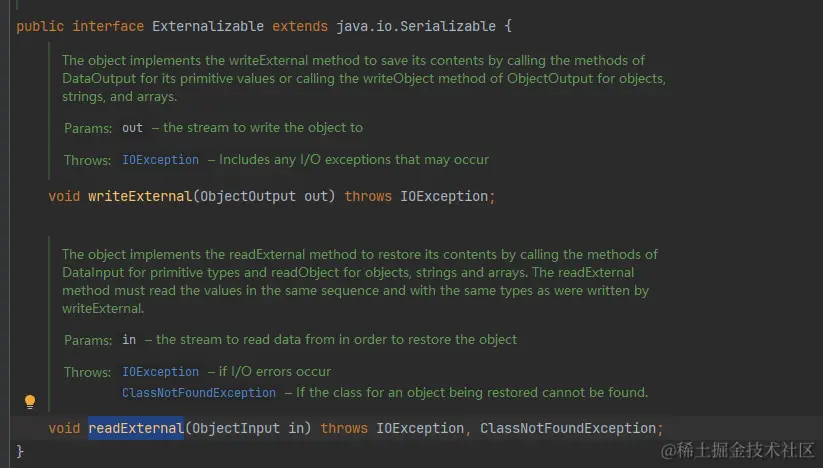Click the yellow light bulb intention icon
This screenshot has width=823, height=468.
coord(30,402)
